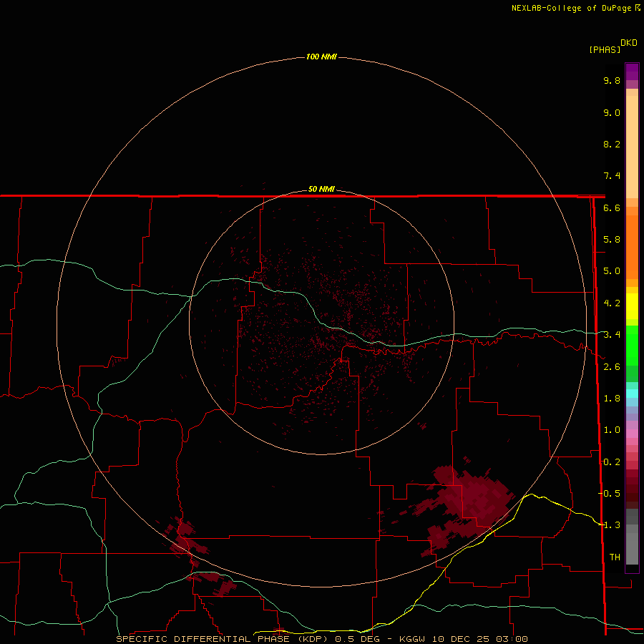Click the 9.8 value on the color scale
This screenshot has width=644, height=644.
[x=612, y=80]
